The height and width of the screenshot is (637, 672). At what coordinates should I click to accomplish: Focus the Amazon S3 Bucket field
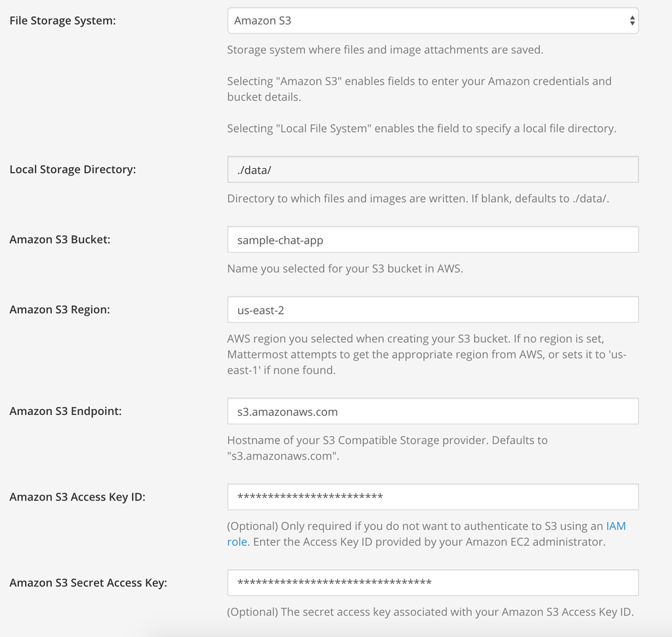coord(432,239)
